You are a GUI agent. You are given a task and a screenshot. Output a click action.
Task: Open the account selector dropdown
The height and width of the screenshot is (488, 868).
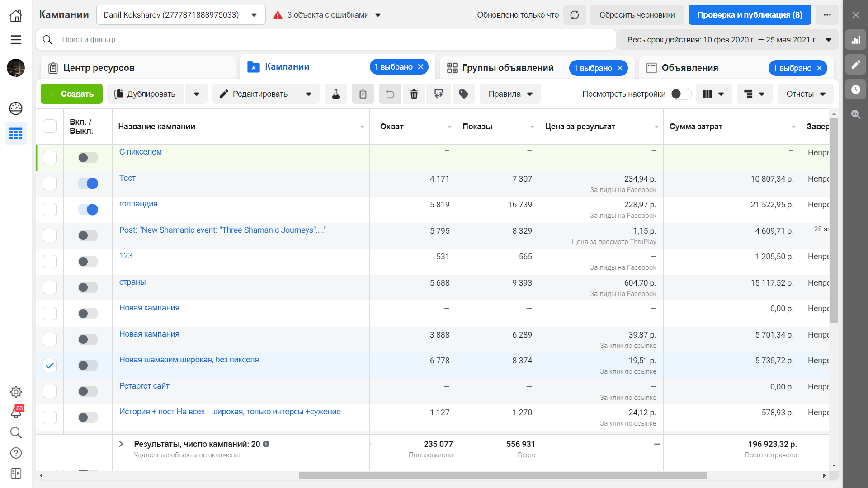pyautogui.click(x=180, y=15)
